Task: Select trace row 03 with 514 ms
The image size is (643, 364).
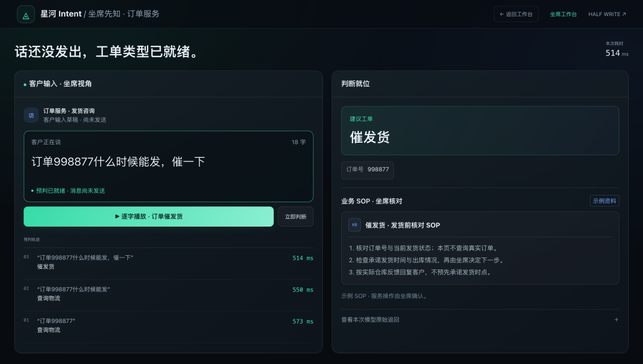Action: coord(168,262)
